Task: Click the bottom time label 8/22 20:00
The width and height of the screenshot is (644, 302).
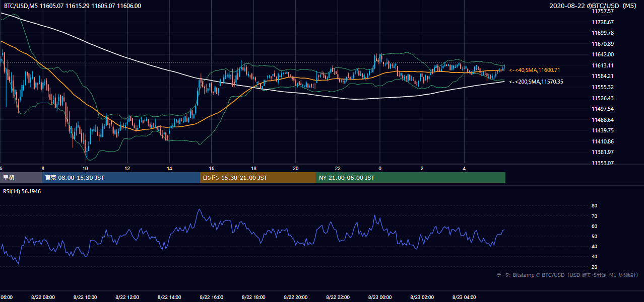Action: click(295, 297)
